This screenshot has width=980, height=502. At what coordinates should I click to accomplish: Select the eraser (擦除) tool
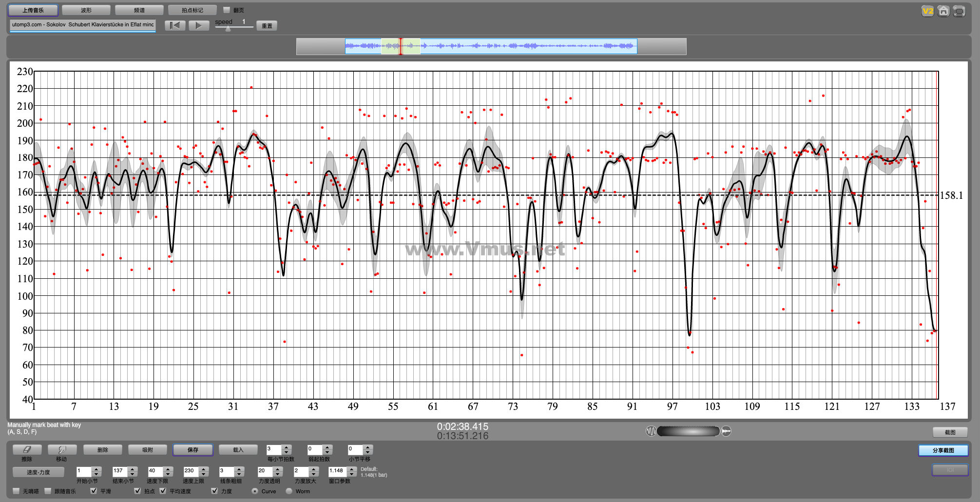tap(27, 450)
